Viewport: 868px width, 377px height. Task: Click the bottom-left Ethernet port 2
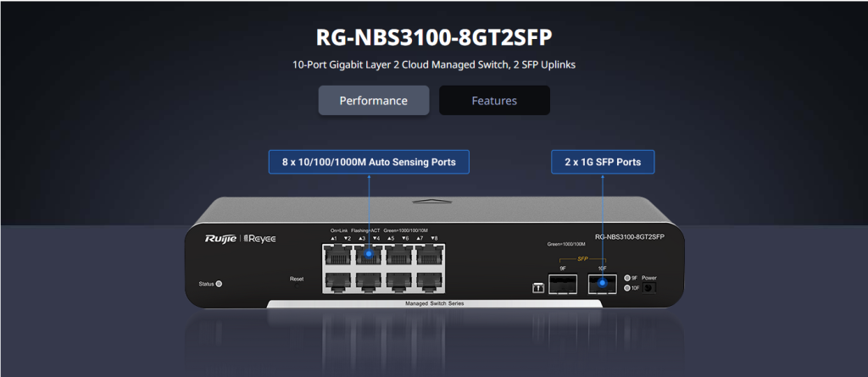337,282
